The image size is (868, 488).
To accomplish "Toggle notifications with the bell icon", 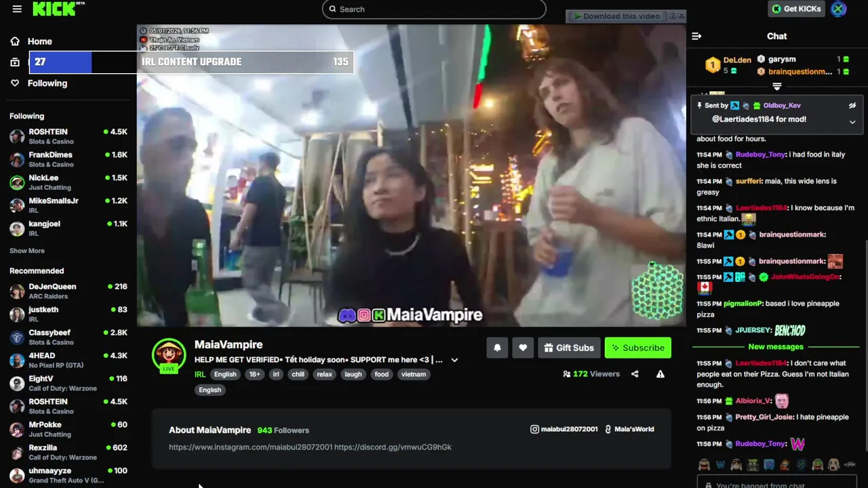I will [497, 348].
